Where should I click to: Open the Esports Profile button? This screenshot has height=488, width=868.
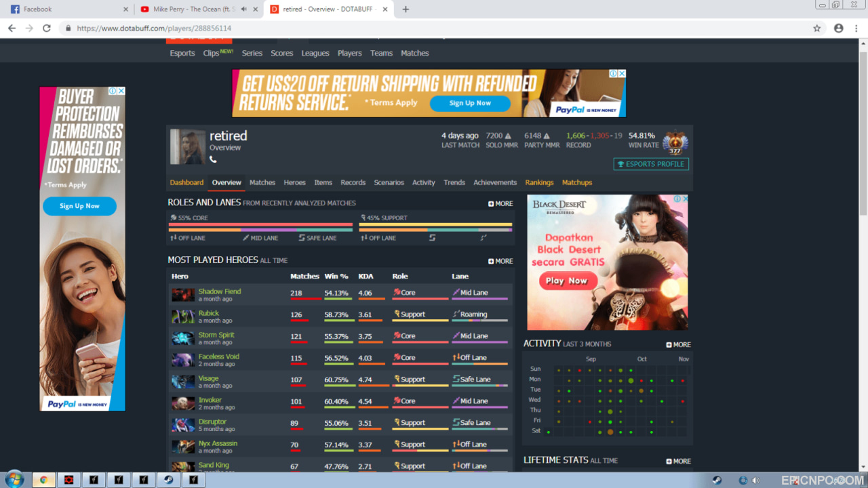(651, 164)
